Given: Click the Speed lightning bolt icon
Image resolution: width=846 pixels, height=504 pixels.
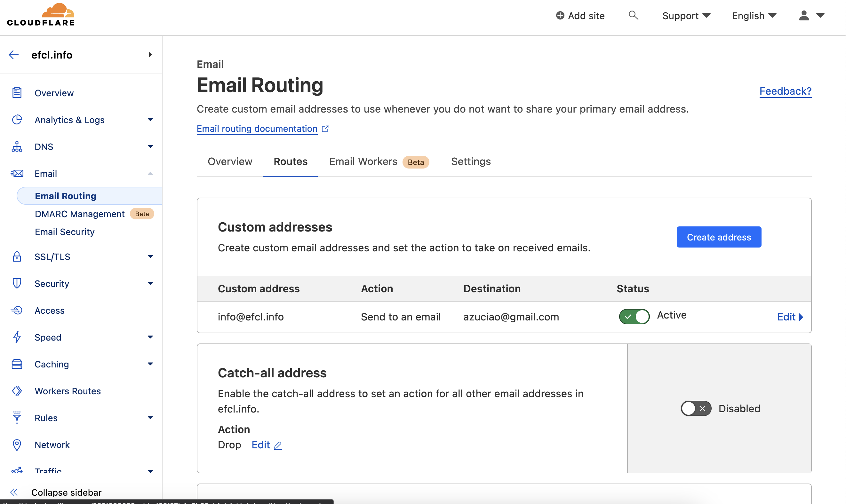Looking at the screenshot, I should (x=17, y=337).
